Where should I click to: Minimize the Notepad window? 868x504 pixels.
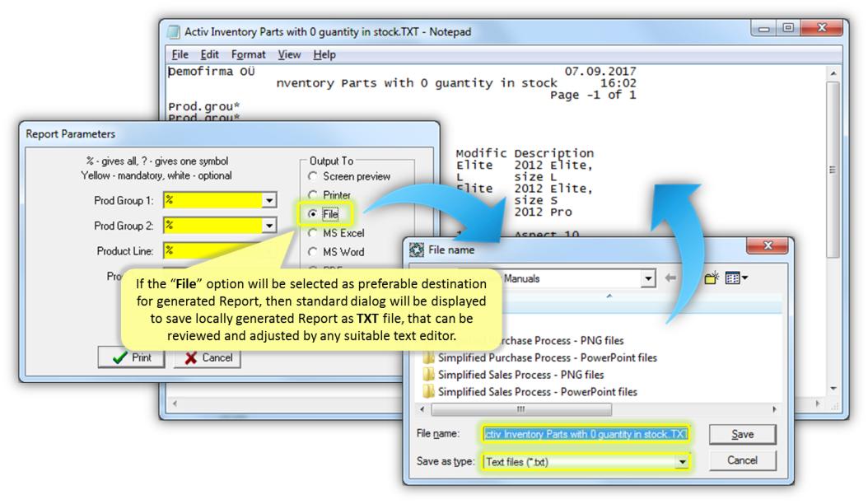point(764,28)
